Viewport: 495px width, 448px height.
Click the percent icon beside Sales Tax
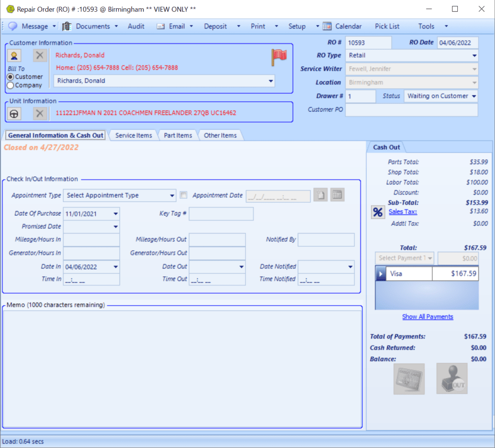(x=378, y=212)
